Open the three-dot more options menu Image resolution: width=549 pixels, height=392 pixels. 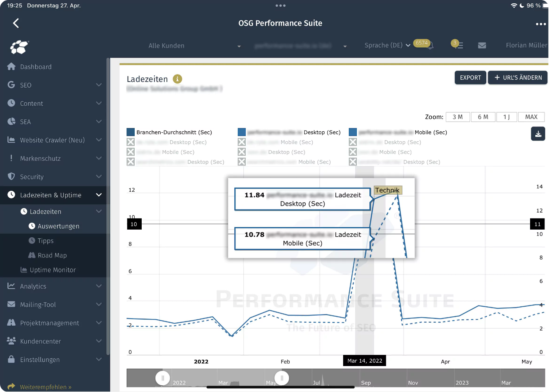540,24
